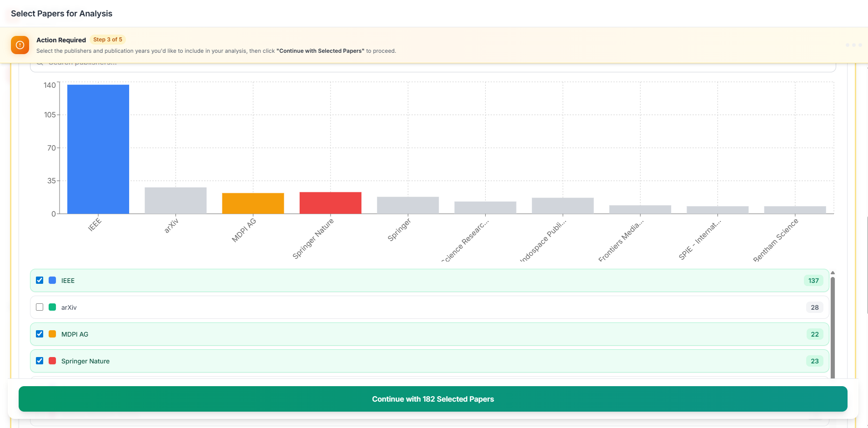
Task: Click the orange MDPI AG bar in the chart
Action: (252, 202)
